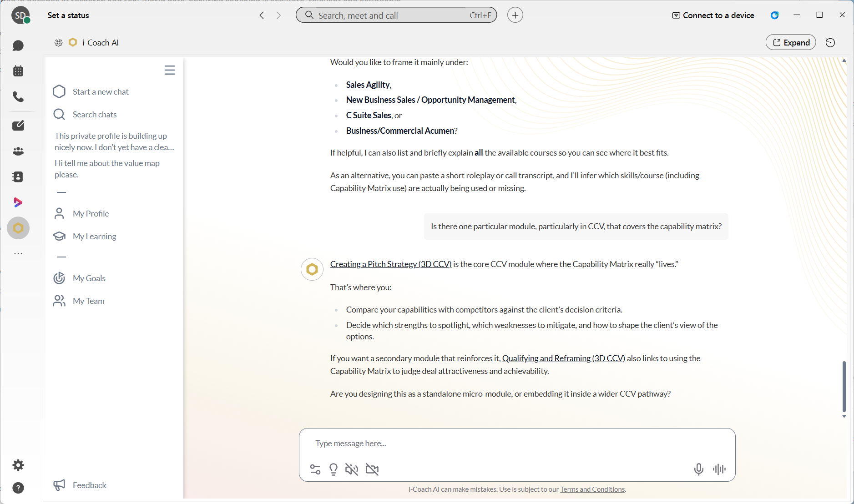
Task: Click the scrollbar up arrow
Action: point(844,60)
